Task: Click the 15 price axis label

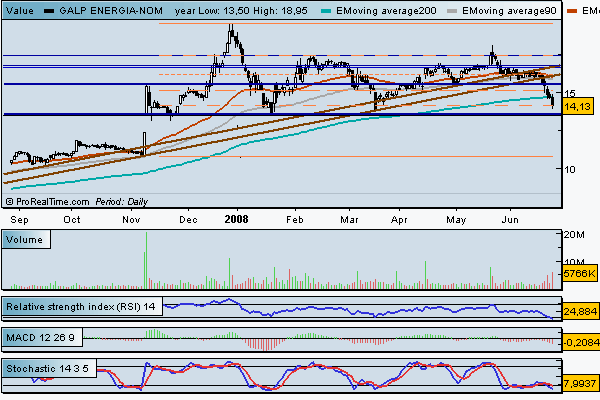Action: pyautogui.click(x=570, y=93)
